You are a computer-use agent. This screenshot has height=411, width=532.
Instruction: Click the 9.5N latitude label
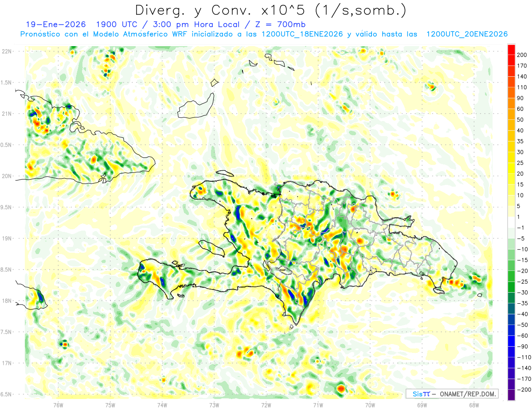[7, 207]
